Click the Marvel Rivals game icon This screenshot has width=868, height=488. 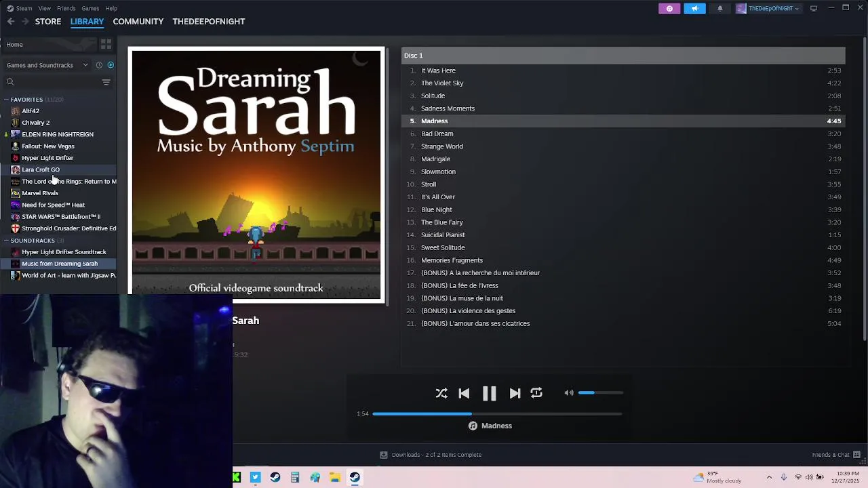15,193
